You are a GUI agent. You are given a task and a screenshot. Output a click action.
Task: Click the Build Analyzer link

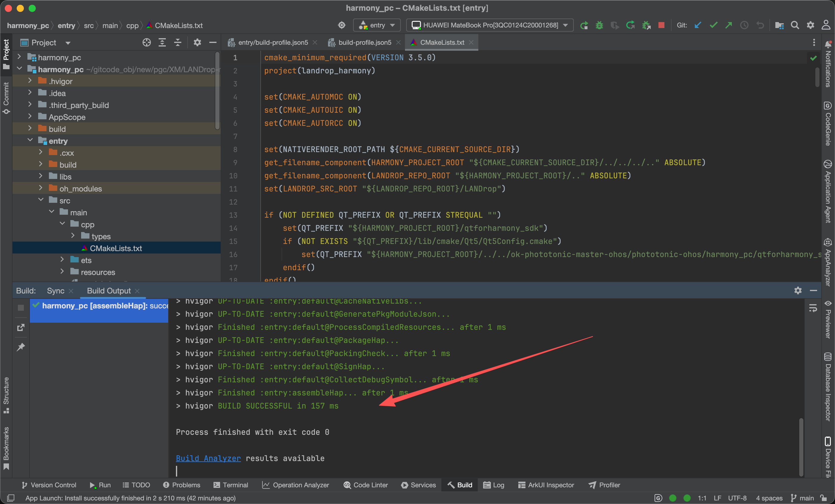(208, 459)
